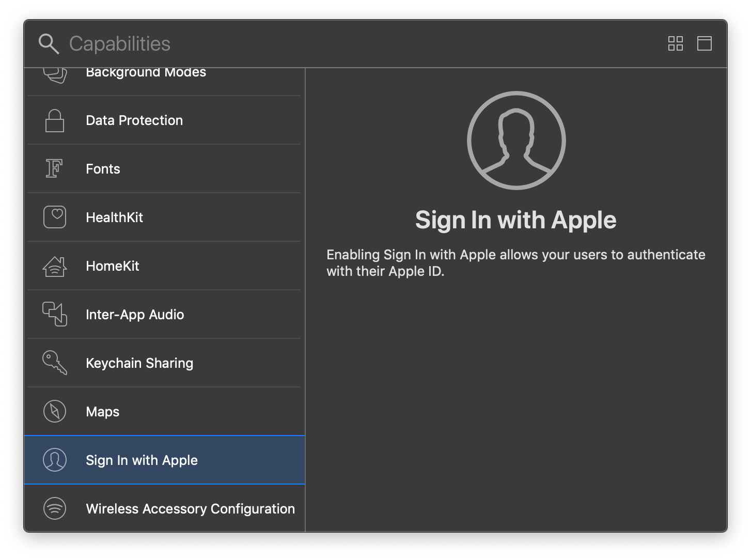Image resolution: width=751 pixels, height=560 pixels.
Task: Toggle the detail pane window icon
Action: [704, 43]
